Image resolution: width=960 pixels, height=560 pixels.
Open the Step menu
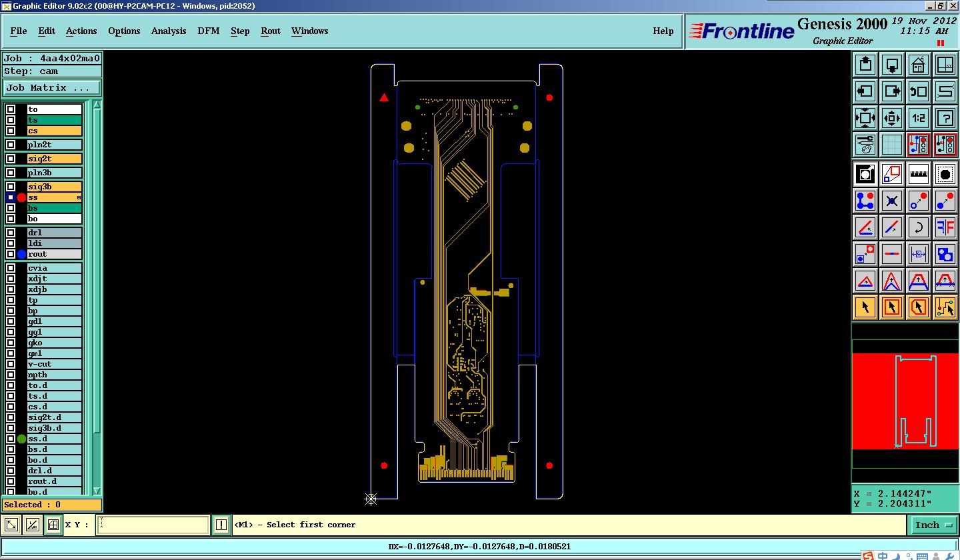point(240,31)
